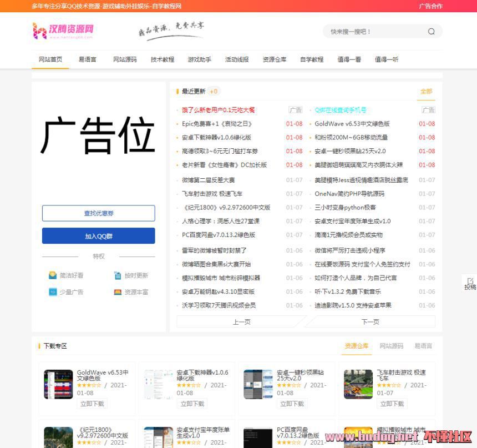This screenshot has height=448, width=477.
Task: Open GoldWave v6.53中文绿色版 in recent updates
Action: tap(352, 124)
